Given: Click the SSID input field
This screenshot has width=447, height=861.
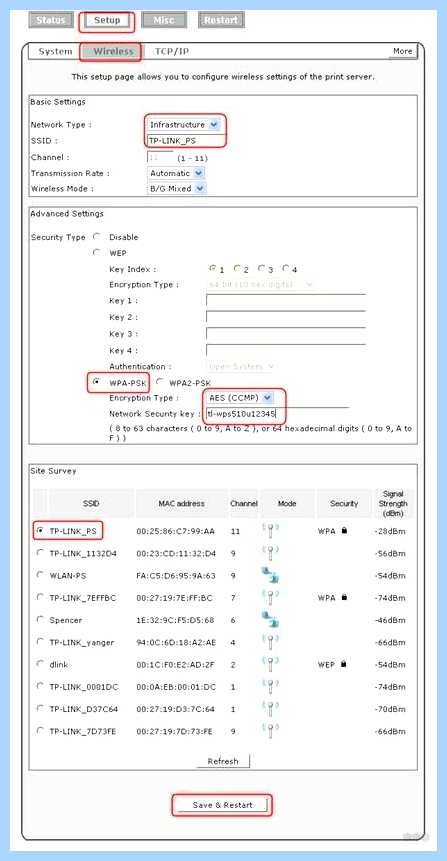Looking at the screenshot, I should [186, 141].
